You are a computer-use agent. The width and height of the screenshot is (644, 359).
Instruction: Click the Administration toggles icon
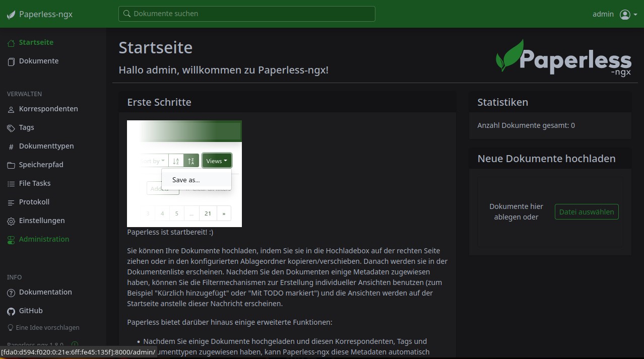point(11,240)
